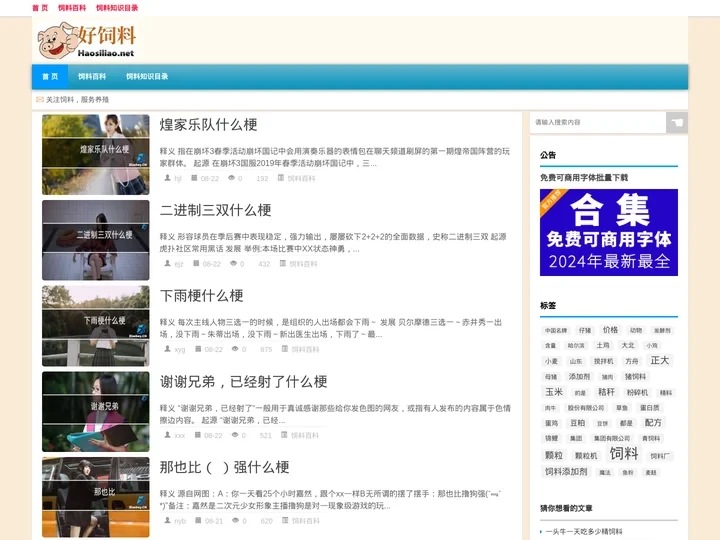Open 饲料知识目录 in the blue navigation bar
The image size is (720, 540).
pyautogui.click(x=147, y=76)
